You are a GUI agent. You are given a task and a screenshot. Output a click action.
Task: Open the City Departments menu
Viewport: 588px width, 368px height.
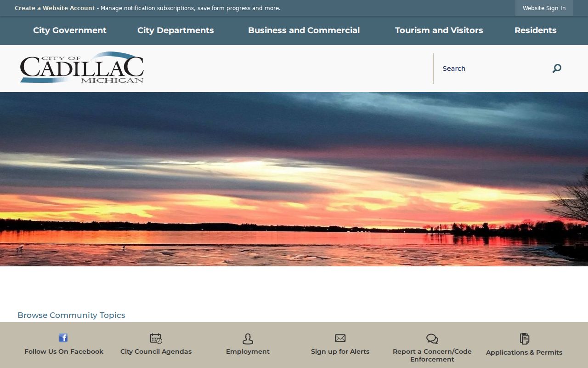pos(175,30)
